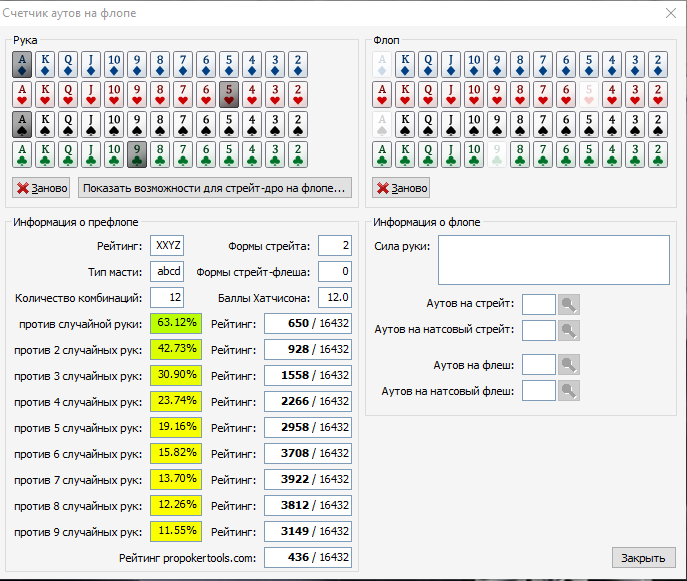Click the 650 / 16432 ranking value
This screenshot has height=581, width=687.
308,323
